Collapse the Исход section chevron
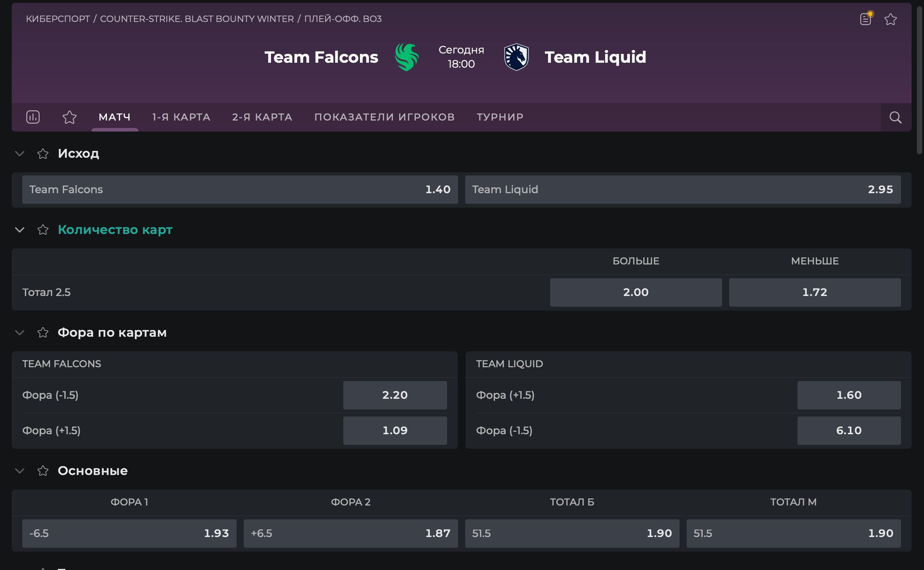 (x=19, y=154)
